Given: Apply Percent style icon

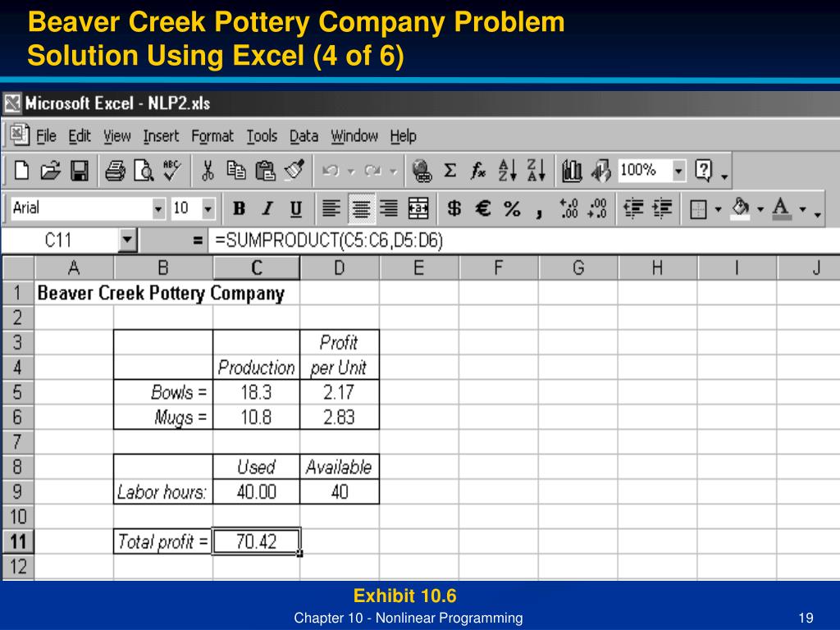Looking at the screenshot, I should tap(512, 208).
